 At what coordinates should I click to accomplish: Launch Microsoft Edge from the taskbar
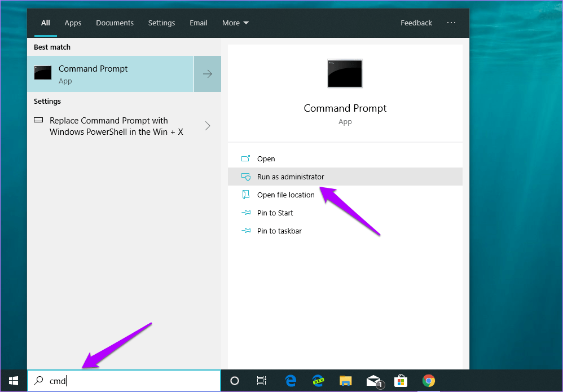click(291, 381)
